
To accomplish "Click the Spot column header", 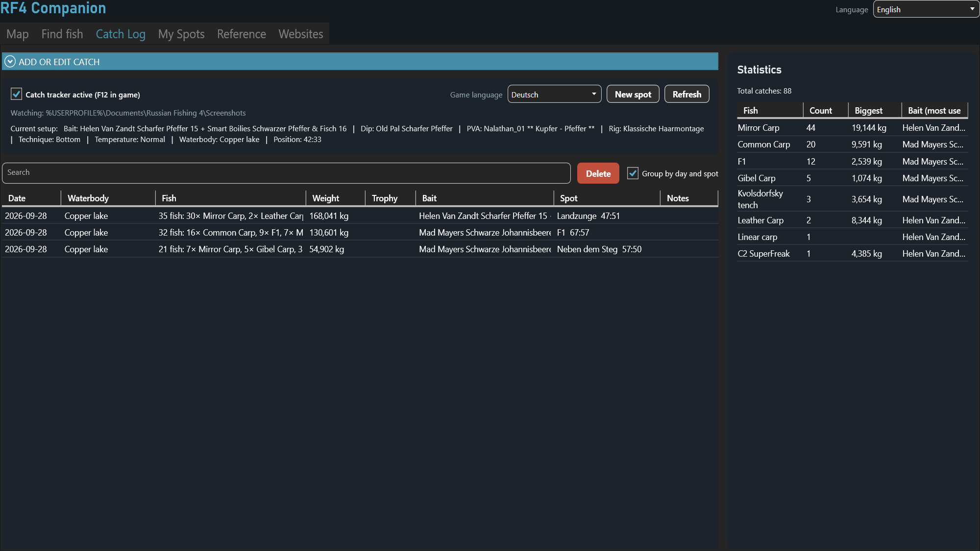I will coord(607,198).
